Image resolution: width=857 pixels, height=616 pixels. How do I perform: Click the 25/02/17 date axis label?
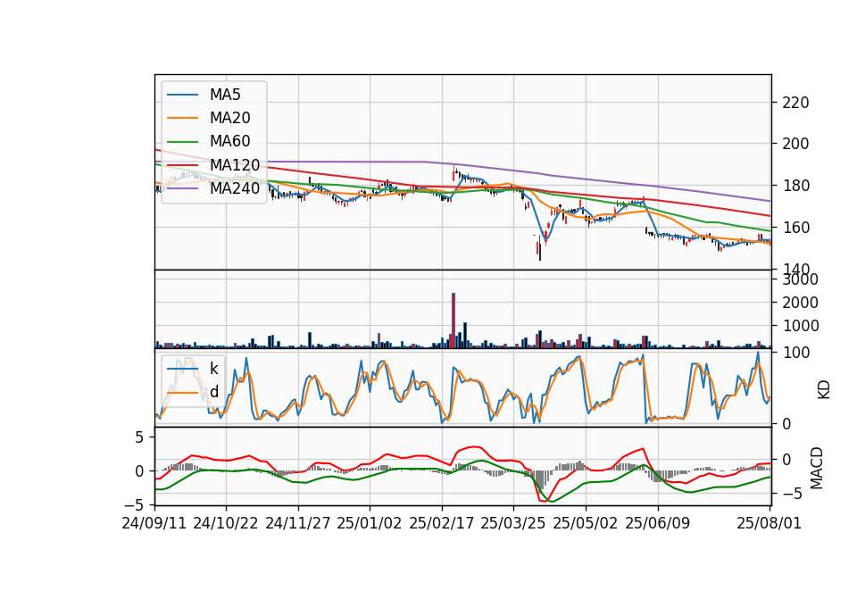point(441,523)
